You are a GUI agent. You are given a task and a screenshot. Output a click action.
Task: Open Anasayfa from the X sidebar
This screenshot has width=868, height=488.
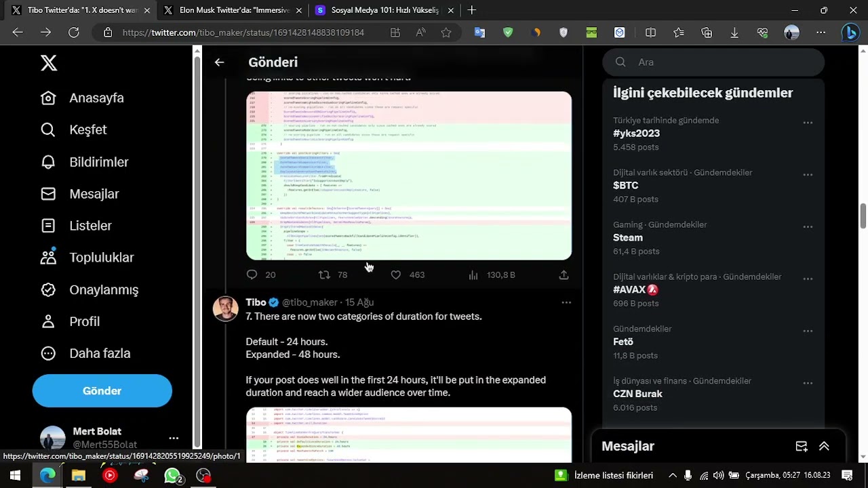click(82, 98)
